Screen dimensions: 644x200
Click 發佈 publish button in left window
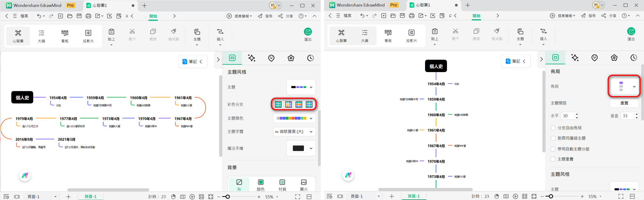pos(265,16)
